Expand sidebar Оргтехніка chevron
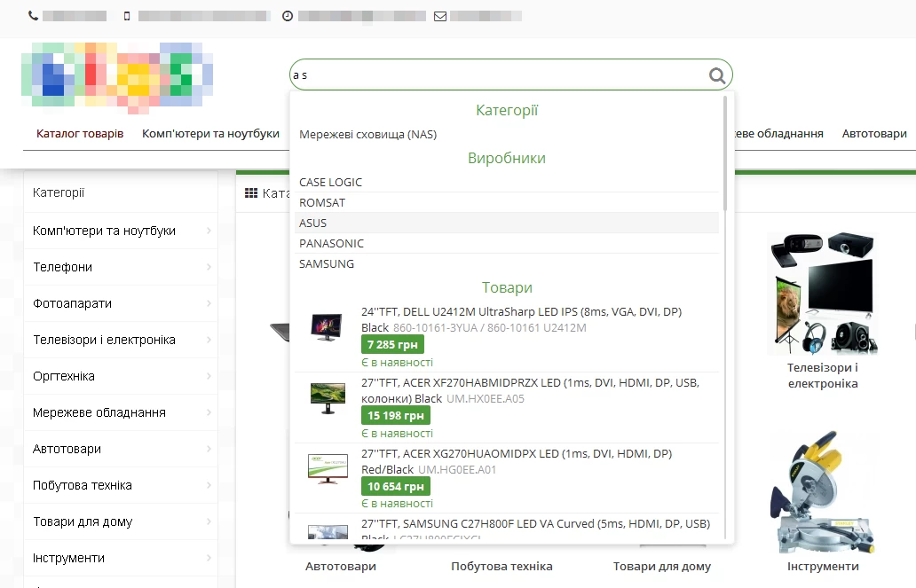The height and width of the screenshot is (588, 916). click(x=209, y=376)
